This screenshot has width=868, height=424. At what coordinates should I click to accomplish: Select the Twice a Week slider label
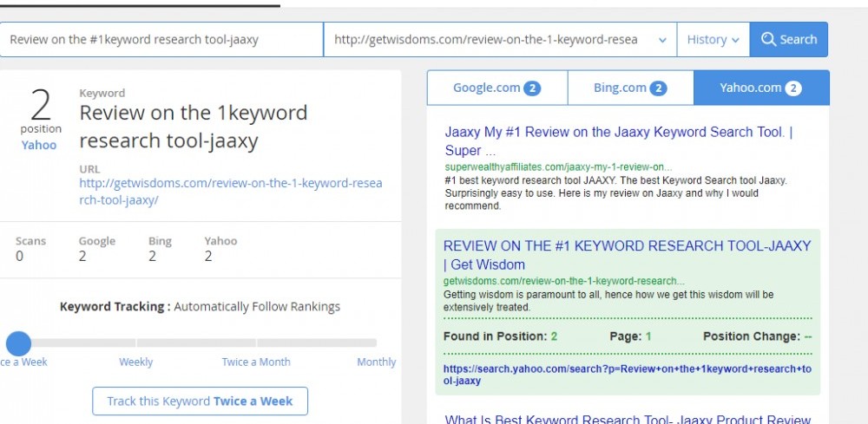(23, 362)
